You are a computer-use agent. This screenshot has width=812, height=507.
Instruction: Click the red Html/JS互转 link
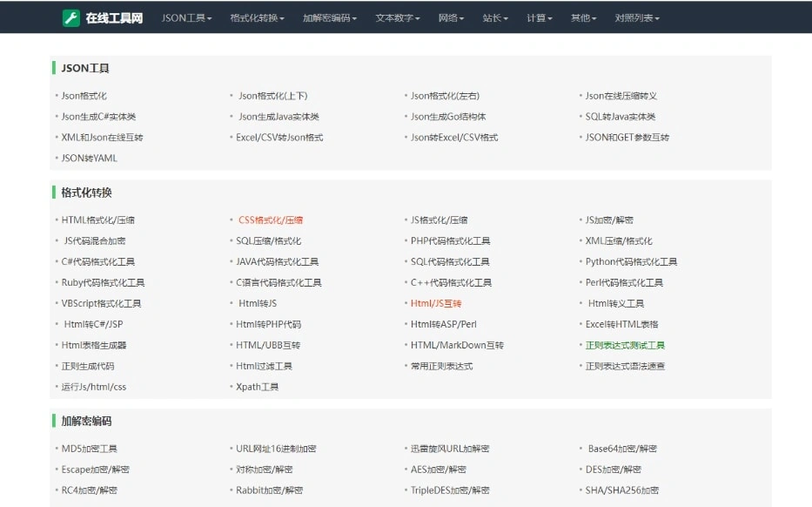(x=436, y=304)
